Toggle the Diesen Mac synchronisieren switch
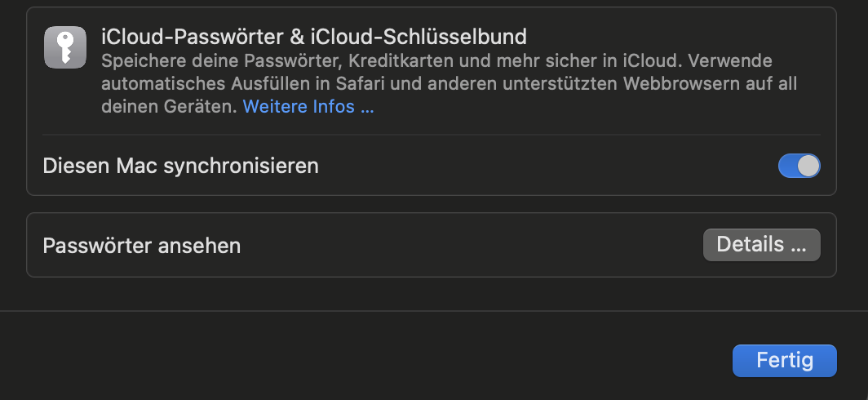The width and height of the screenshot is (868, 400). [799, 166]
